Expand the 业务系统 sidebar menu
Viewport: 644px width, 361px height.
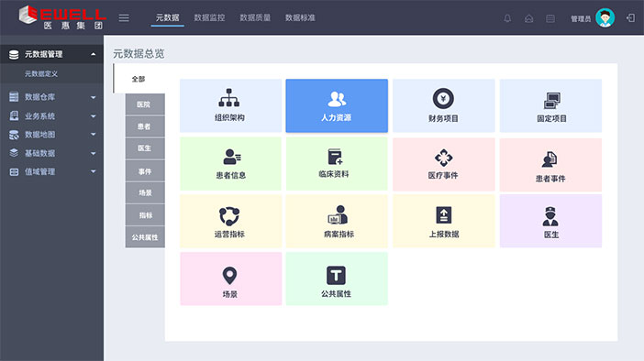(x=51, y=116)
